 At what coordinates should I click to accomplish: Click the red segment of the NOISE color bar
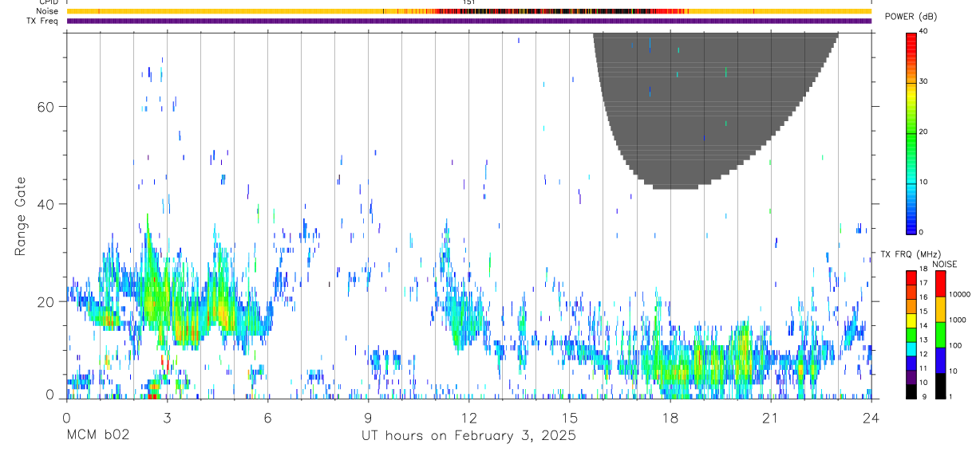point(941,284)
